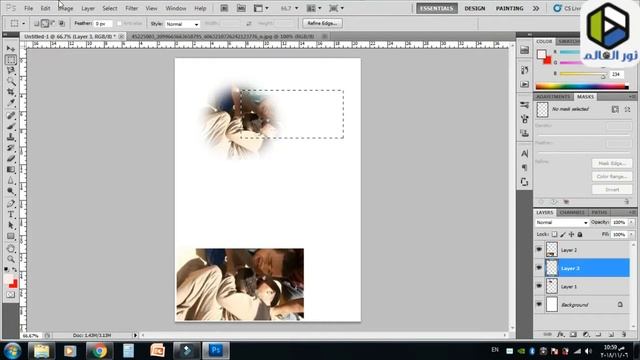Create new adjustment layer icon
640x360 pixels.
point(586,334)
